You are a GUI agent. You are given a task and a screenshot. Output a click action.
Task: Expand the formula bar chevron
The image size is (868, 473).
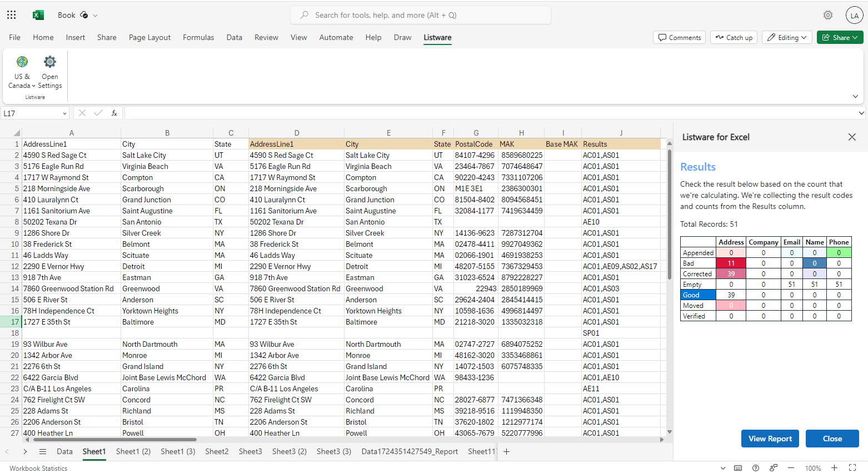861,113
